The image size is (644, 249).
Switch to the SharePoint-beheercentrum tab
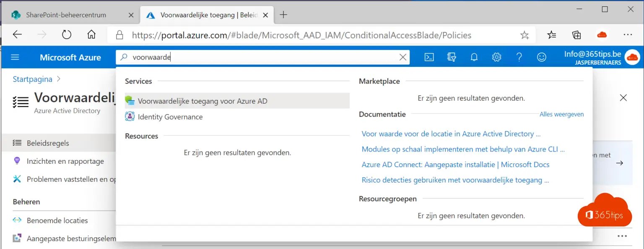[x=67, y=14]
